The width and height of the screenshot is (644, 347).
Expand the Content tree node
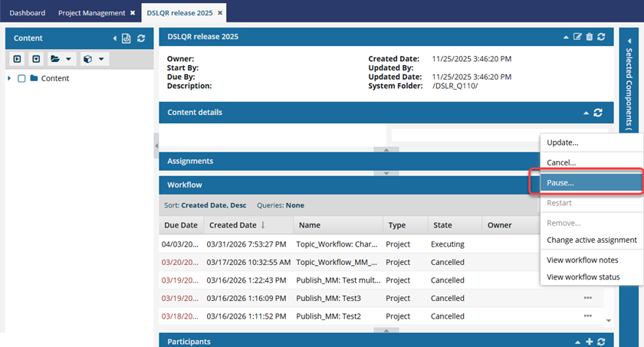[x=9, y=78]
